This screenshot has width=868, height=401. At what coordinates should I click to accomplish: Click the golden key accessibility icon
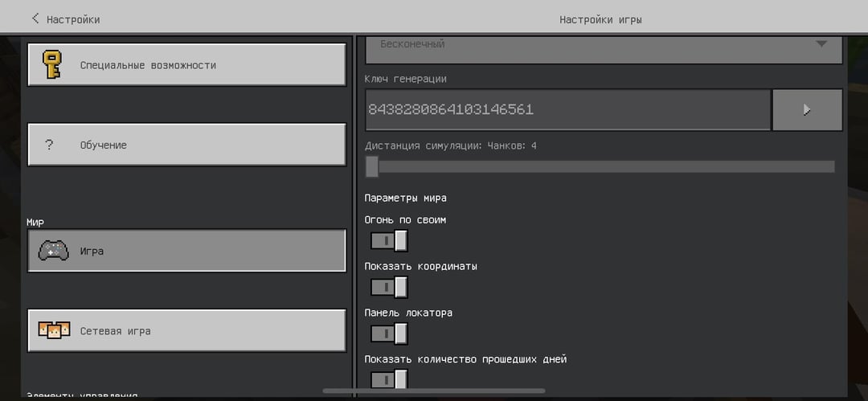(52, 64)
